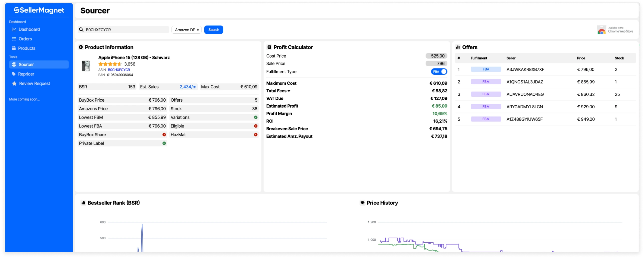Click the Product Information header icon
Viewport: 644px width, 258px height.
pos(81,47)
